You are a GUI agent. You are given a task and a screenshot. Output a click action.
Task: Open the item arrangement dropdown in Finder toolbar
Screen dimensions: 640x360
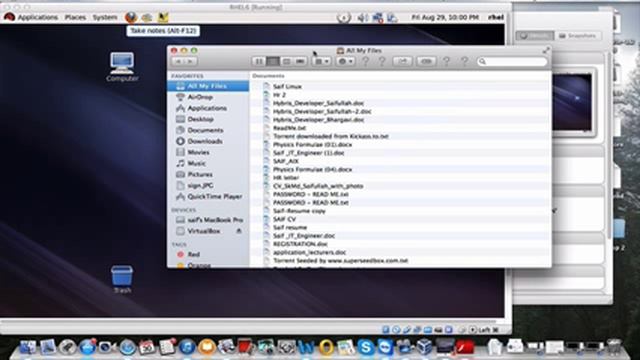(322, 61)
